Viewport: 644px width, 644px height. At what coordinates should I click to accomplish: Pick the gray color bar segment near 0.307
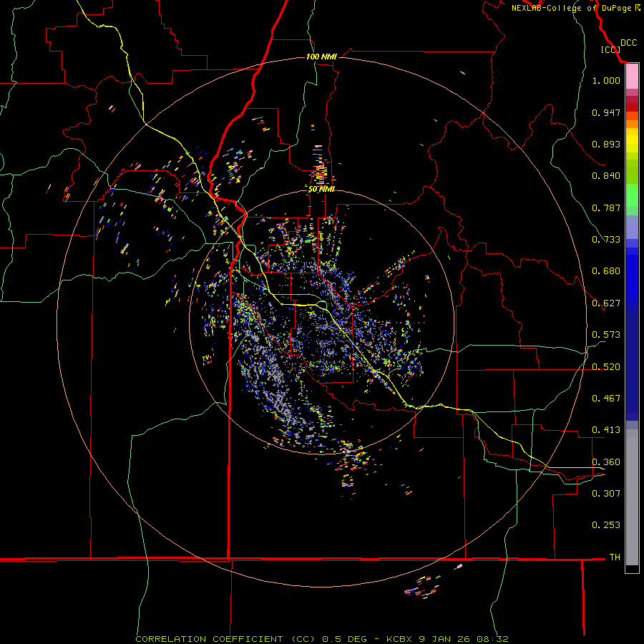pyautogui.click(x=632, y=497)
